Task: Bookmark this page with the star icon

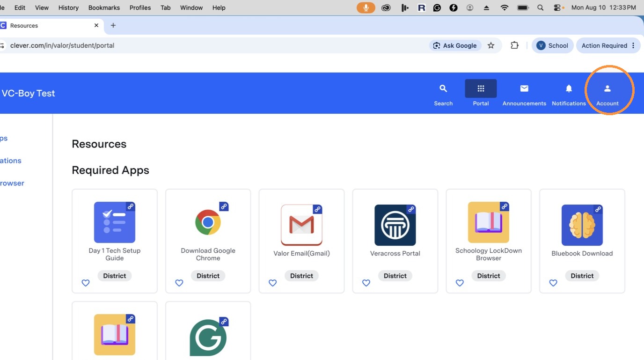Action: [x=491, y=45]
